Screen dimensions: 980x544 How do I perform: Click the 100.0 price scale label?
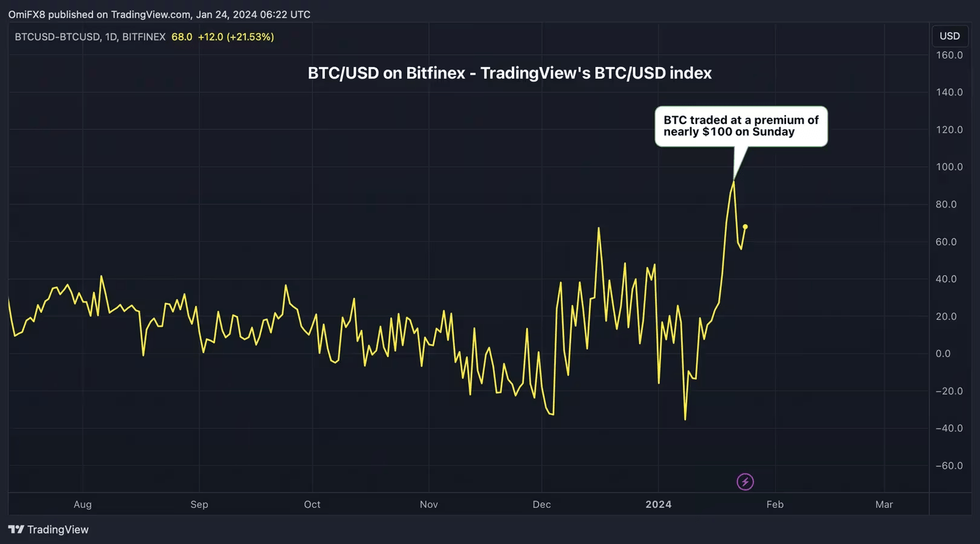pos(949,167)
